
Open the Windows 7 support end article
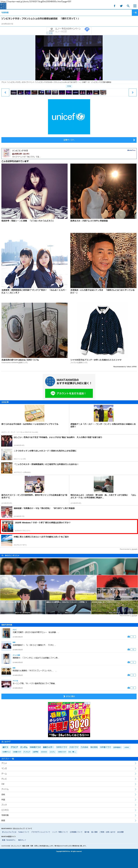point(69,526)
